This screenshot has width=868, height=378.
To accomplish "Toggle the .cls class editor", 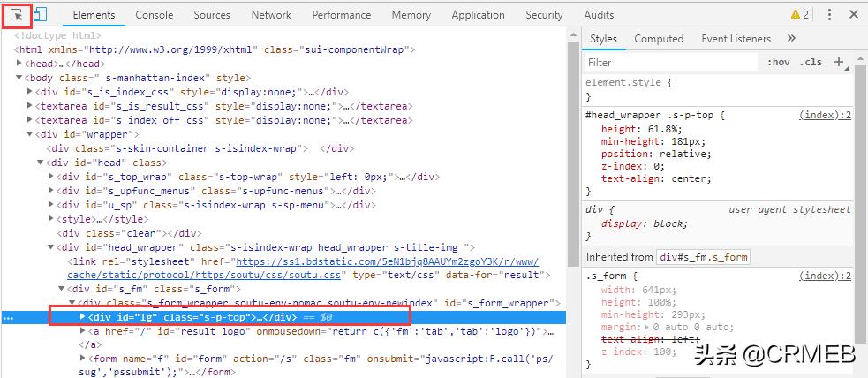I will [x=810, y=63].
